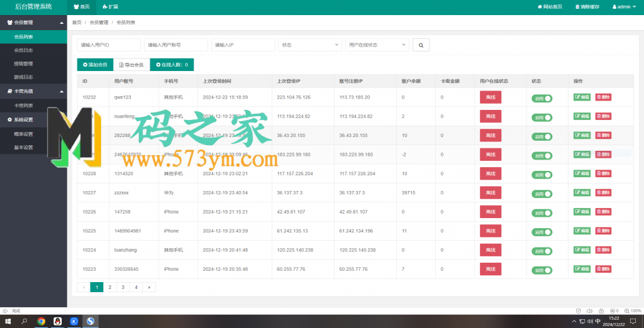Viewport: 644px width, 328px height.
Task: Switch to the 首页 top tab
Action: click(x=82, y=7)
